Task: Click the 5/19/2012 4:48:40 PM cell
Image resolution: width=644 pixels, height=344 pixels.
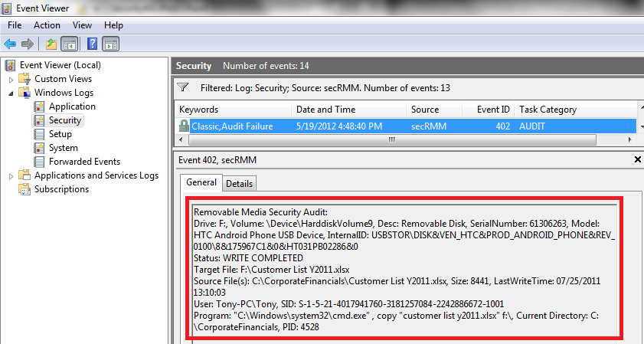Action: 339,126
